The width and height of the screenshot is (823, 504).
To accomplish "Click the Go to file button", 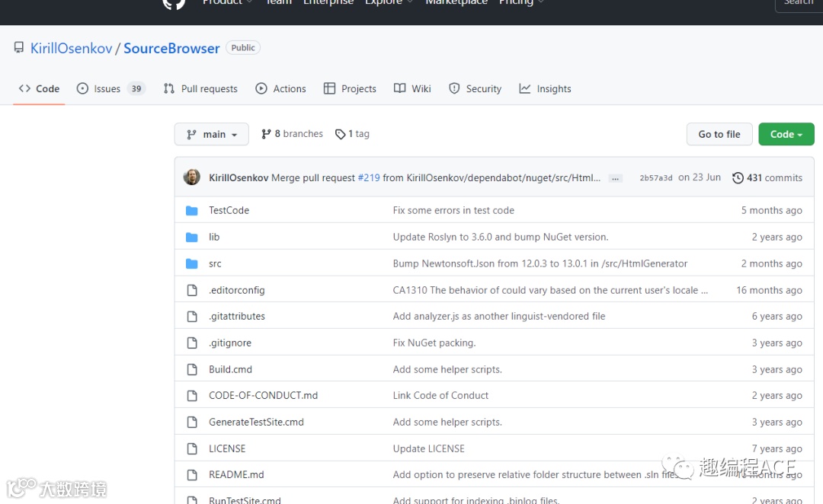I will coord(719,134).
